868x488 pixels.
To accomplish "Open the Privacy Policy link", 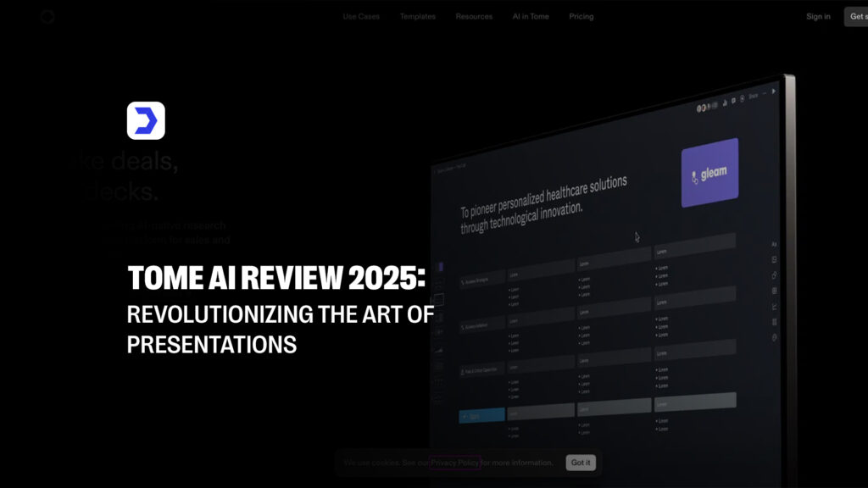I will click(455, 463).
